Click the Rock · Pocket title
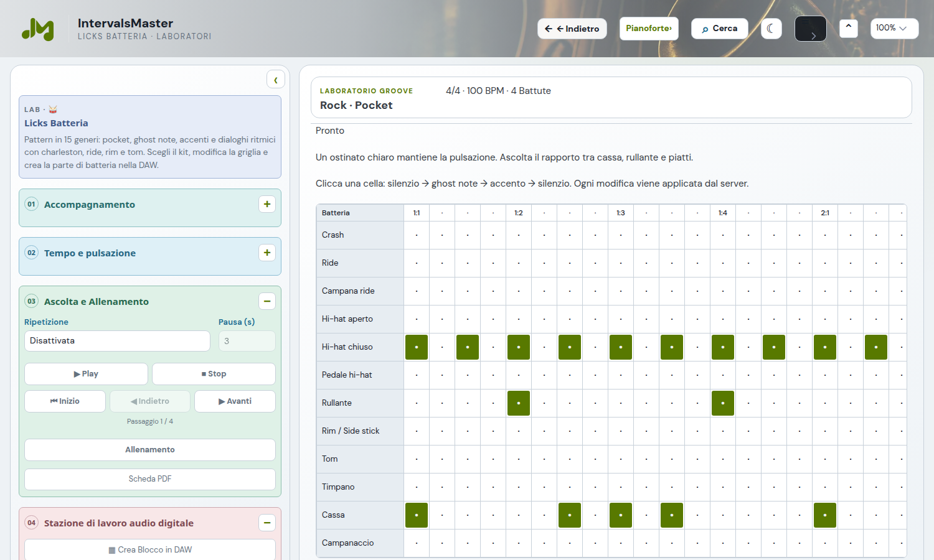 pyautogui.click(x=356, y=106)
